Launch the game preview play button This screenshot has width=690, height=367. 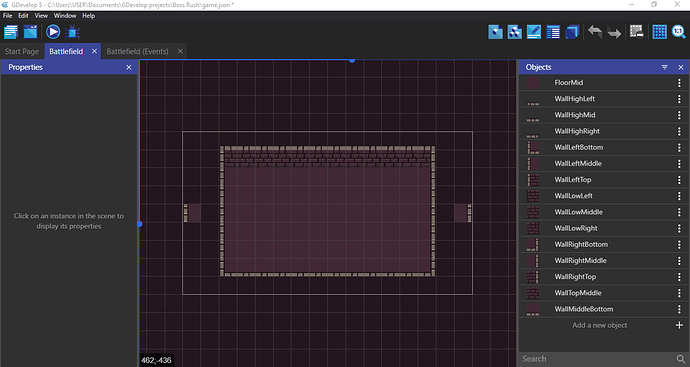click(x=53, y=32)
